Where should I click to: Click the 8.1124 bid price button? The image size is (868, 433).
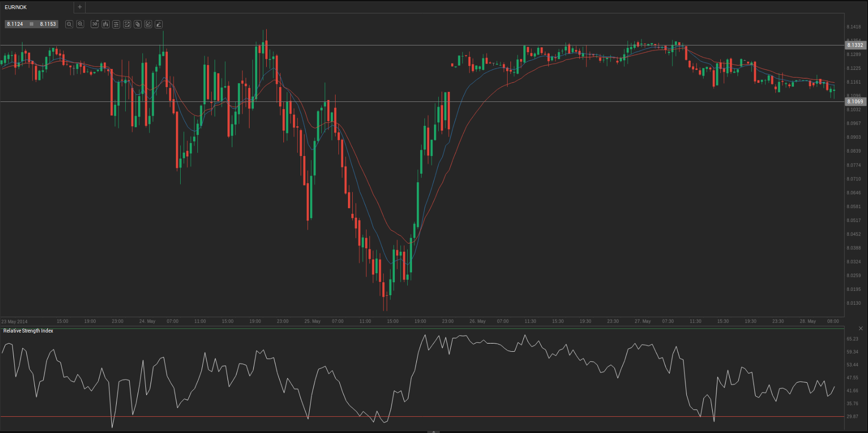[15, 24]
